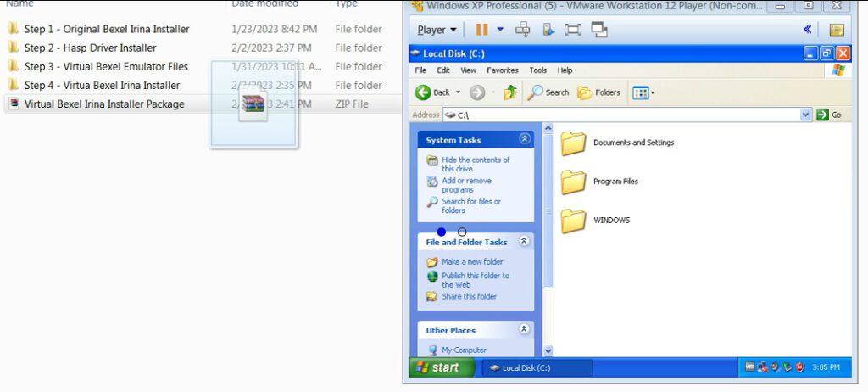Click the VMware Tools tray icon
868x392 pixels.
pos(750,367)
